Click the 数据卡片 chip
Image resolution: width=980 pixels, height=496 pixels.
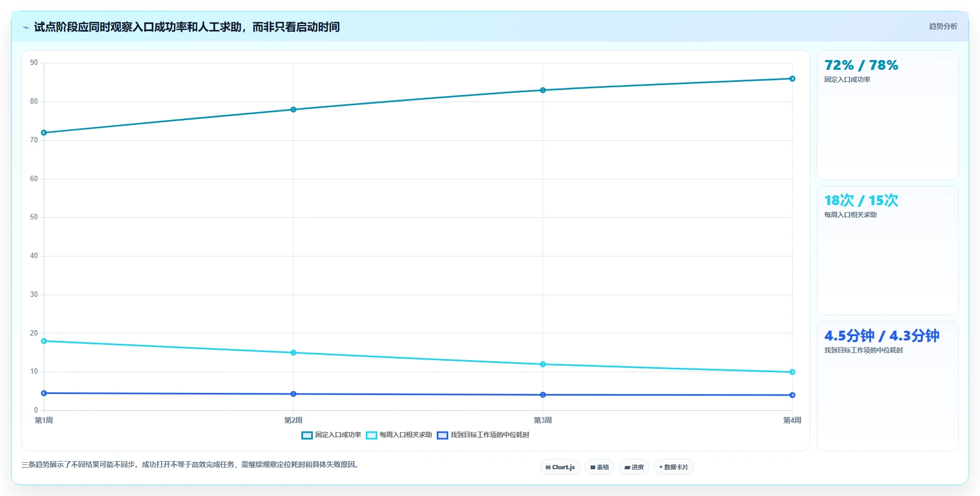point(674,467)
